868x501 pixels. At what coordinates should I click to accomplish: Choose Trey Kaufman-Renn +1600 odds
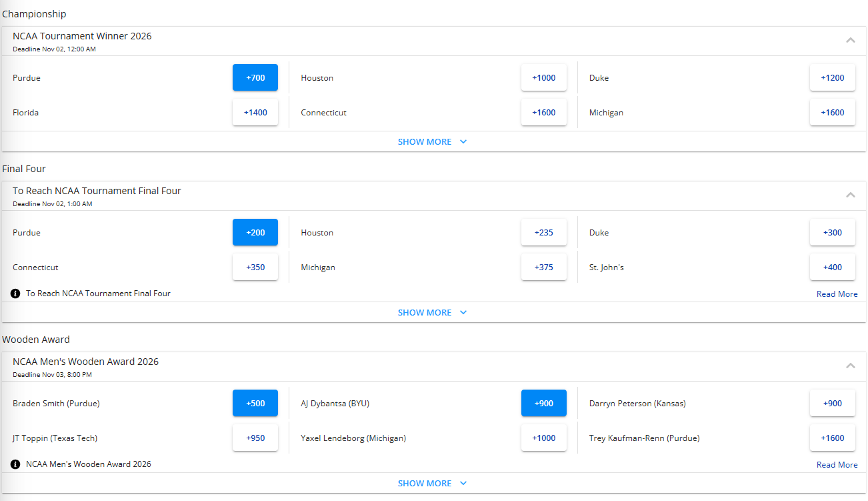pos(832,438)
